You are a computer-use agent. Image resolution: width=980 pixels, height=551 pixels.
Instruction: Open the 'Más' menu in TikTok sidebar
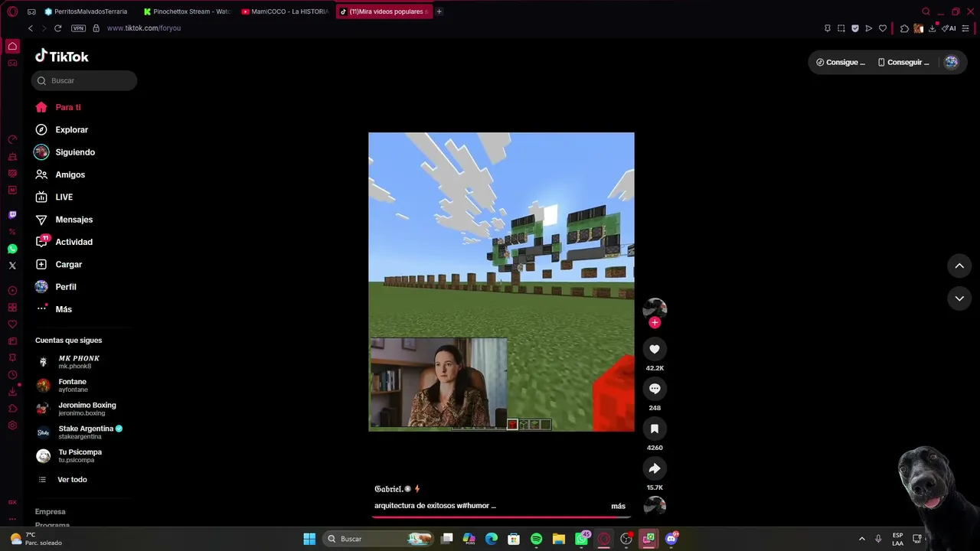click(64, 309)
